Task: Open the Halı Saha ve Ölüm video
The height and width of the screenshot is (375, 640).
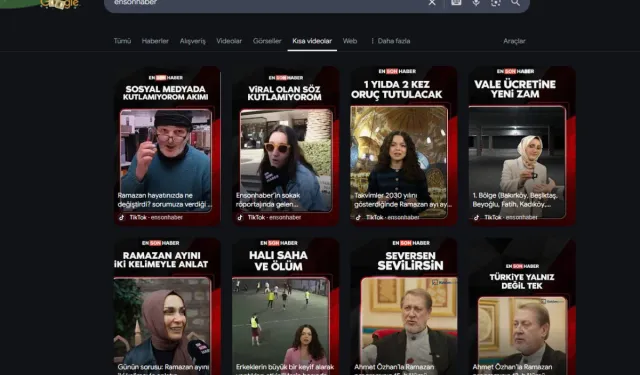Action: [285, 306]
